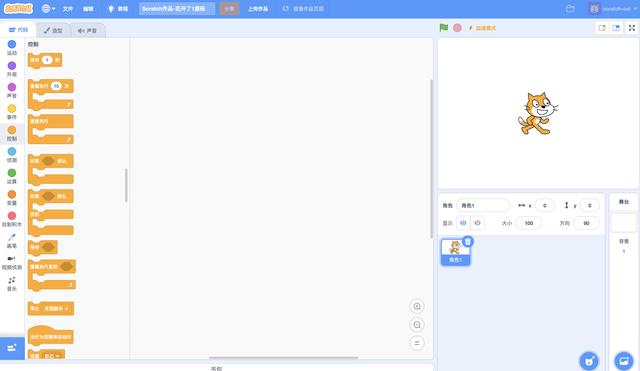The height and width of the screenshot is (371, 640).
Task: Open the Music extension category
Action: tap(12, 284)
